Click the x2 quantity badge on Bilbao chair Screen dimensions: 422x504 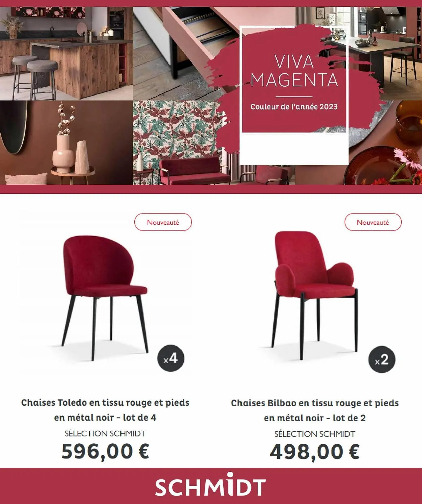382,359
